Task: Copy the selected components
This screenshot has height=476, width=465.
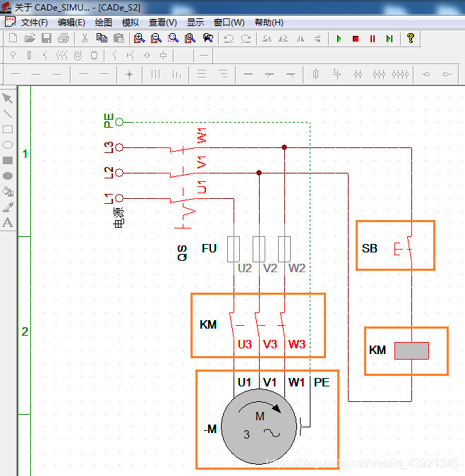Action: pyautogui.click(x=102, y=39)
